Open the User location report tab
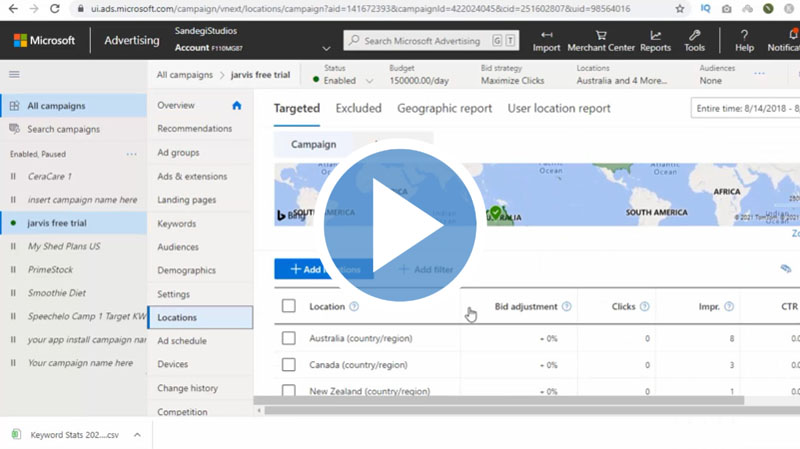 tap(559, 108)
